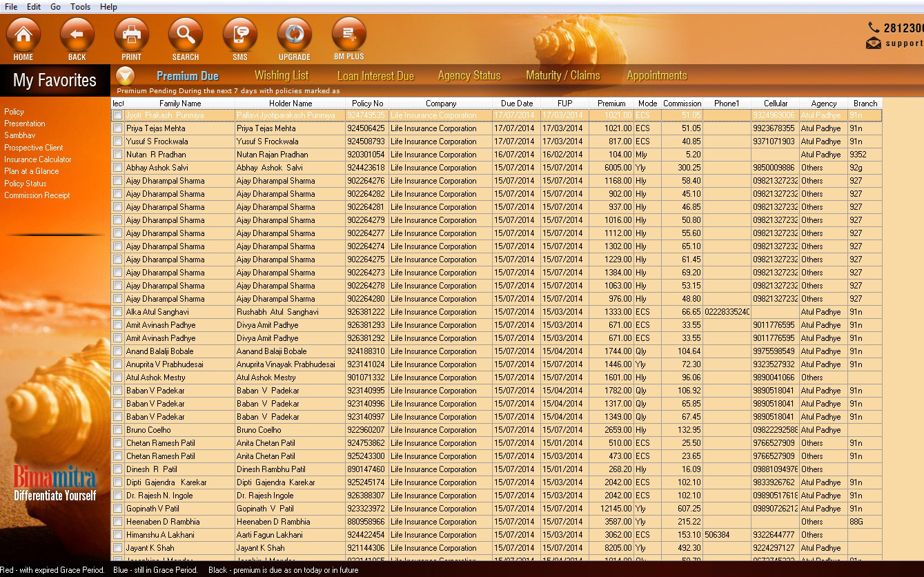Launch the Upgrade icon
Screen dimensions: 924x577
click(x=295, y=35)
